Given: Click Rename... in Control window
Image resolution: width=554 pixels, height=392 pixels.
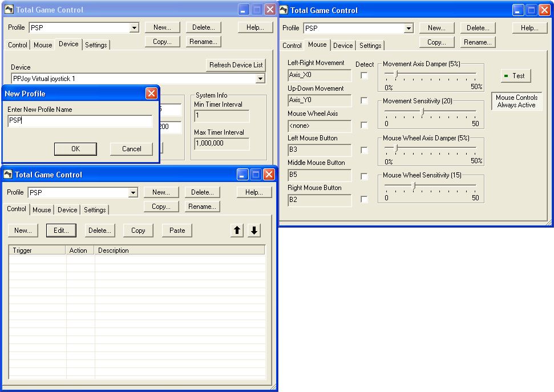Looking at the screenshot, I should click(202, 207).
